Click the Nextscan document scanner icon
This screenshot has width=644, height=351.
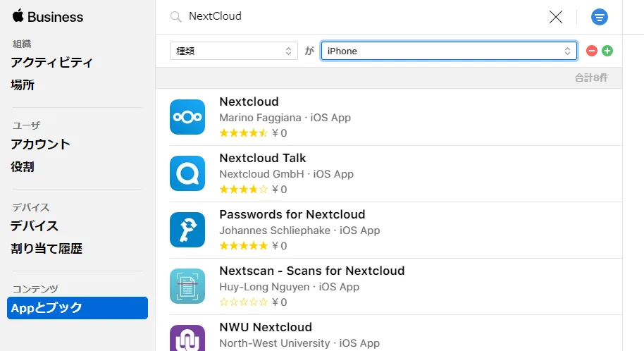[x=187, y=286]
